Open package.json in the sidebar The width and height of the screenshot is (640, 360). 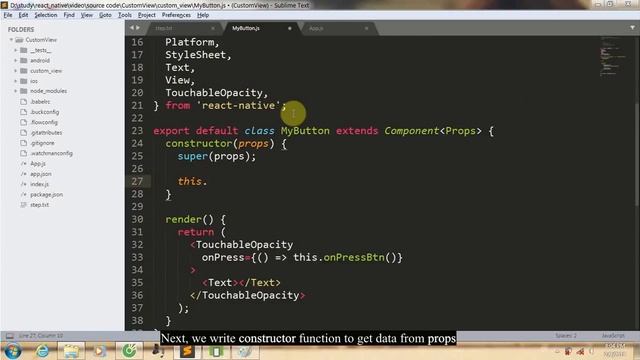47,194
